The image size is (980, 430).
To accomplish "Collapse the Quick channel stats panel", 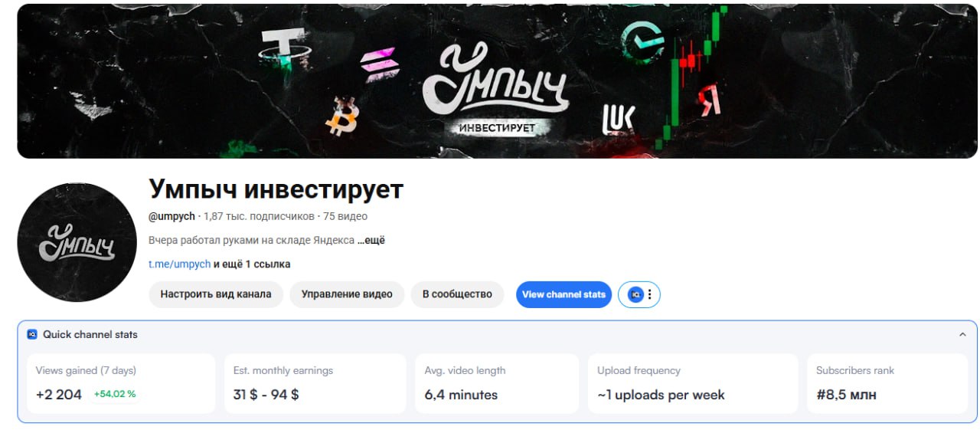I will (962, 335).
